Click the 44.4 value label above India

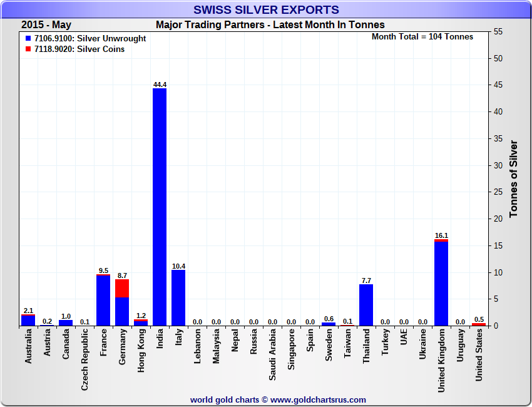(x=160, y=85)
